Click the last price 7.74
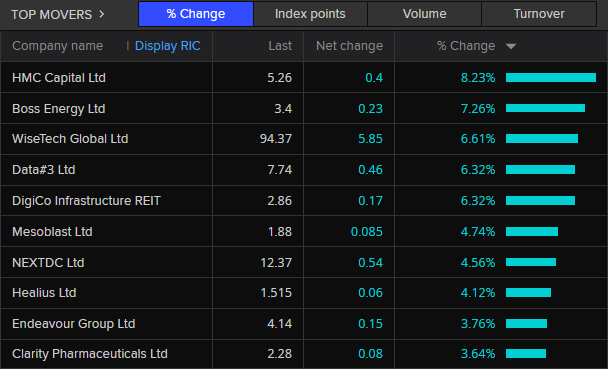608x369 pixels. [279, 169]
